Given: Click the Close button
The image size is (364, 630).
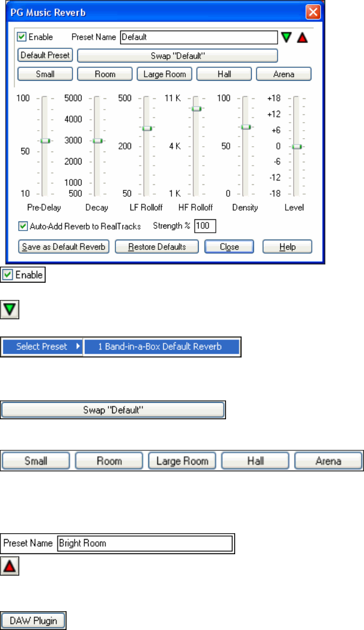Looking at the screenshot, I should click(229, 247).
